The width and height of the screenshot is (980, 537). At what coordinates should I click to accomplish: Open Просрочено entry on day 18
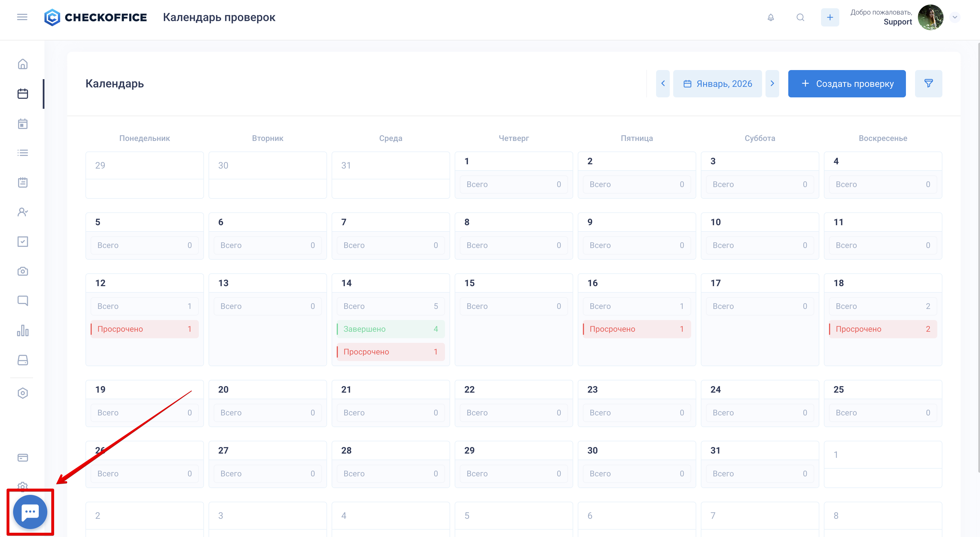point(883,329)
